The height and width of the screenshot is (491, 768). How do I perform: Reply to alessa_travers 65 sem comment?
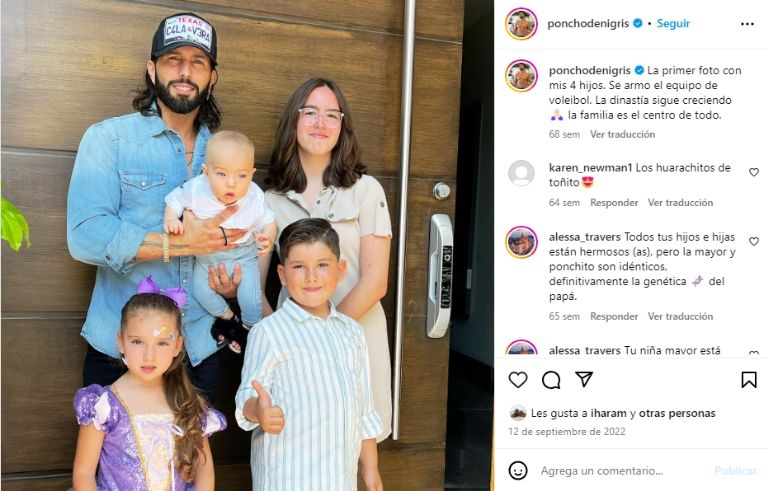click(x=614, y=316)
